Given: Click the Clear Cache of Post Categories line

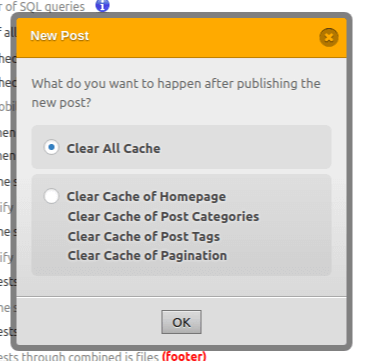Looking at the screenshot, I should [163, 217].
